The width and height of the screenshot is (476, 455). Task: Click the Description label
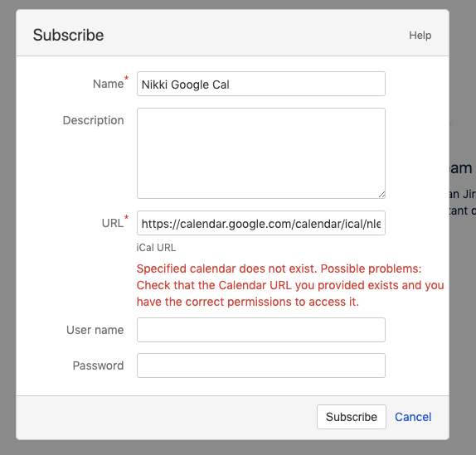[x=93, y=120]
